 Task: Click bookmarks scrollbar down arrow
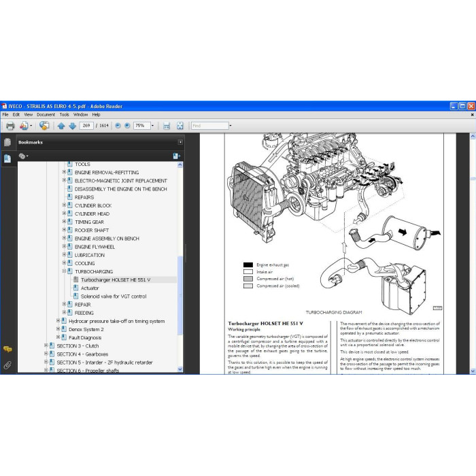tap(180, 369)
